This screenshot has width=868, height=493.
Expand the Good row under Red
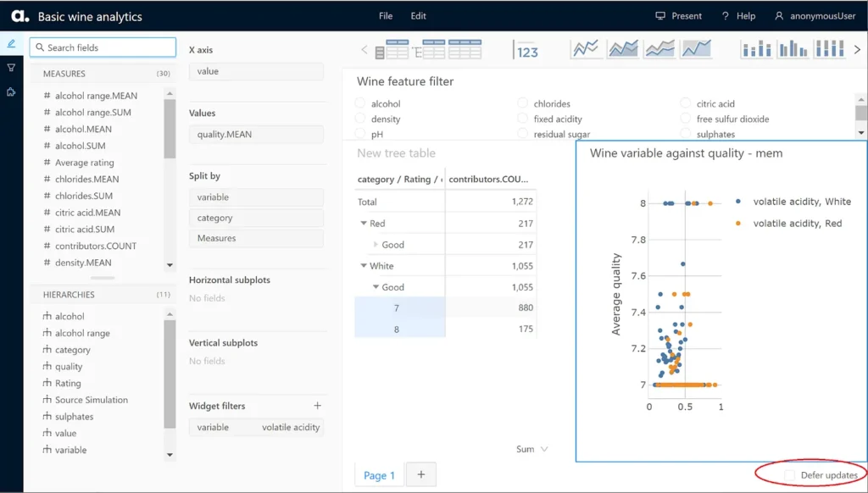[376, 244]
